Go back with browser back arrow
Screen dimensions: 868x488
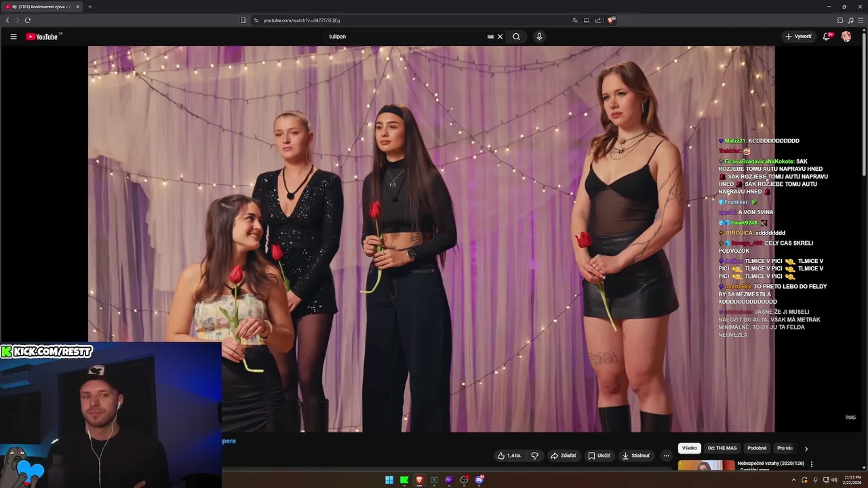(7, 20)
